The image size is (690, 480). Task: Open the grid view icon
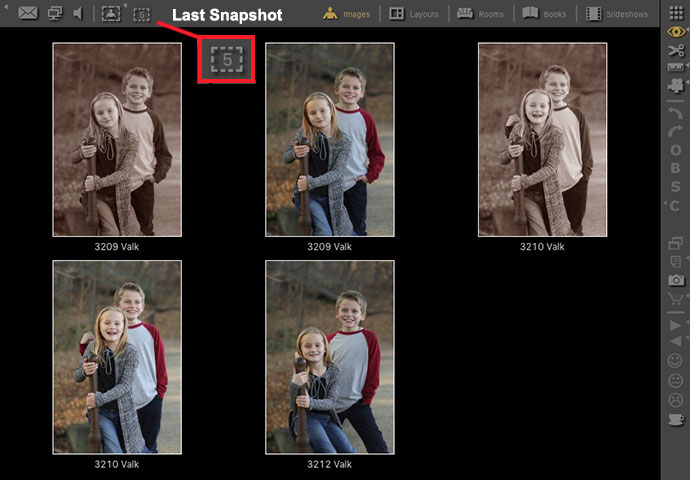coord(677,12)
